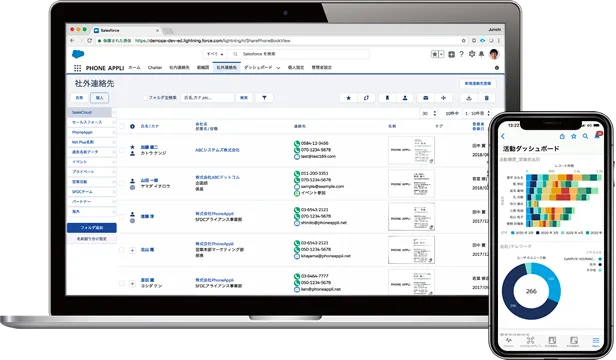Select the ヨシダ ケン row checkbox
This screenshot has height=360, width=616.
122,283
